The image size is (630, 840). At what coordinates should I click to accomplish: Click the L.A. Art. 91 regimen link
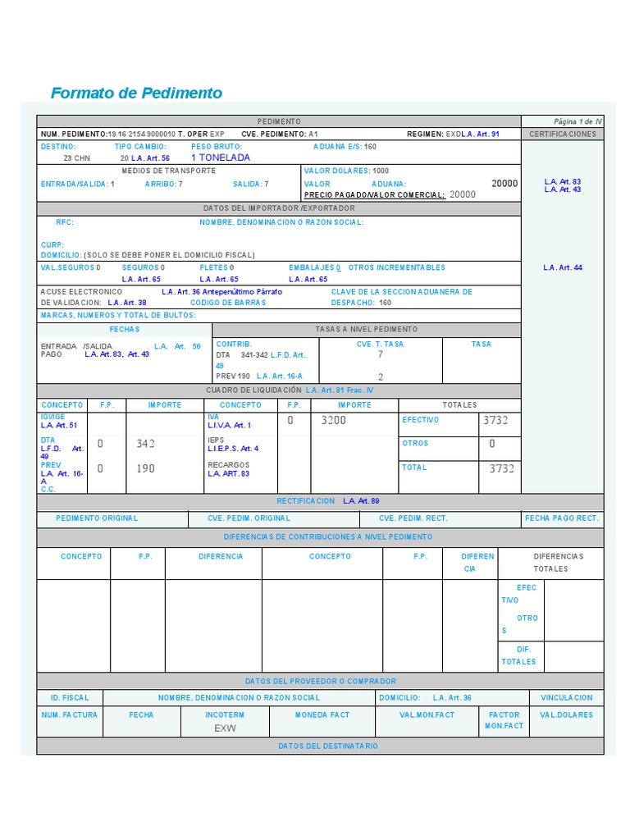coord(480,134)
